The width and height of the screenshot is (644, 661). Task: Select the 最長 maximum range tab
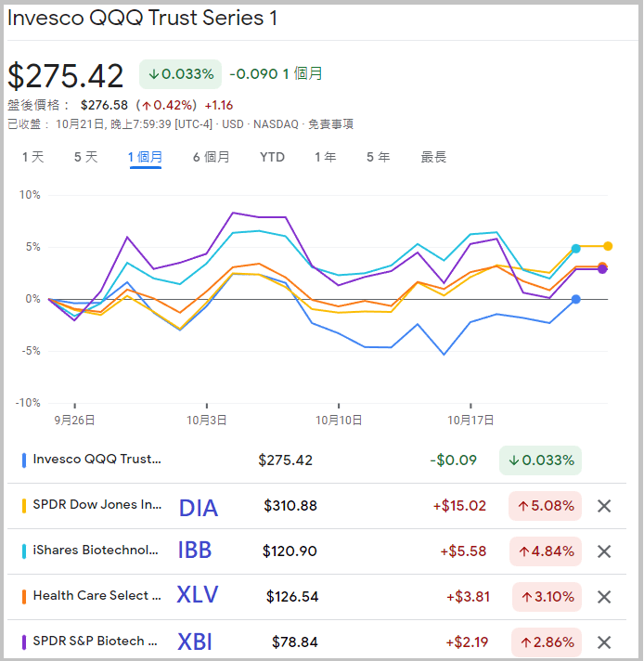[433, 157]
